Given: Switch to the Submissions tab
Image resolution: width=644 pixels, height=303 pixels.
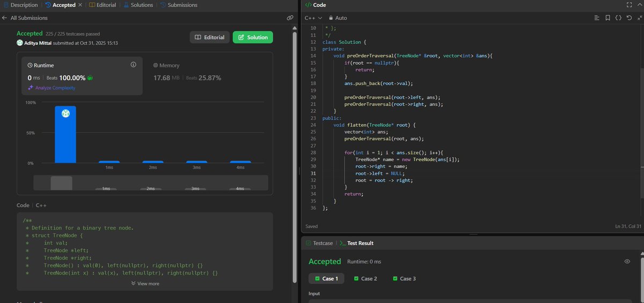Looking at the screenshot, I should click(x=178, y=5).
